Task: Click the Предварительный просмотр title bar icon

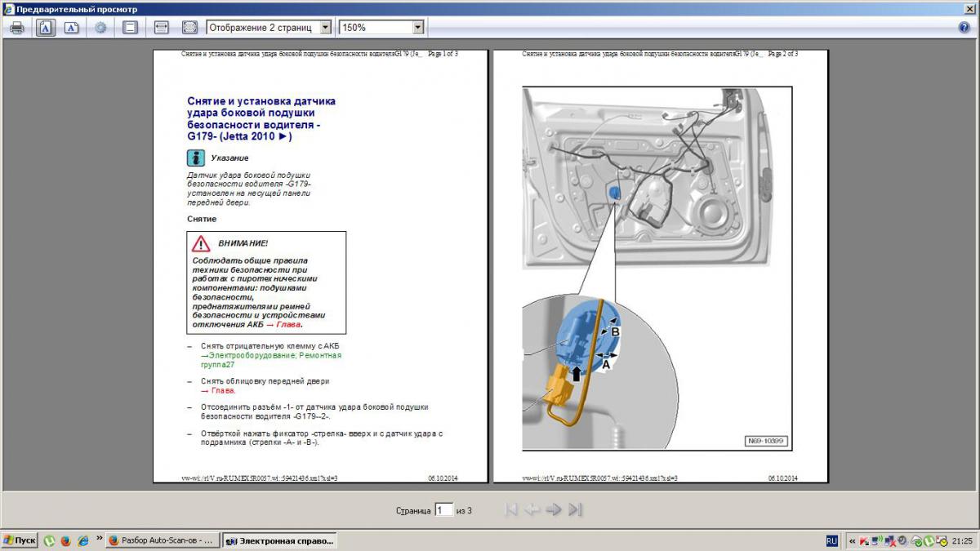Action: (x=8, y=9)
